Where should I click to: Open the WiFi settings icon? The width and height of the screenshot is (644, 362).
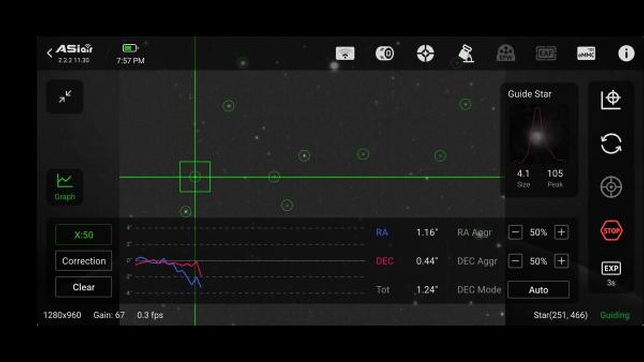click(x=345, y=53)
